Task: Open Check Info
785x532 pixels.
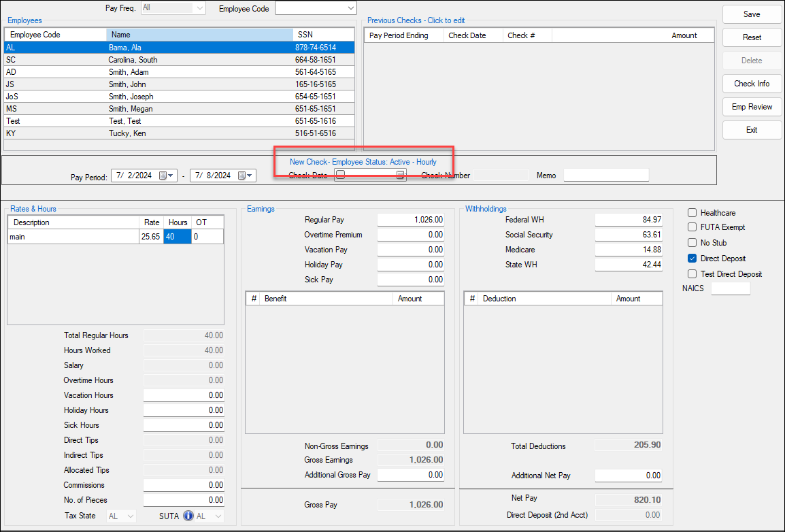Action: point(751,83)
